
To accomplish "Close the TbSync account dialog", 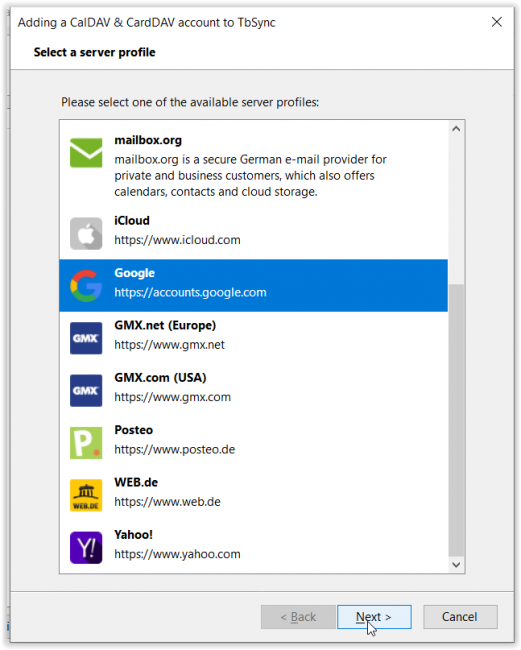I will point(497,22).
